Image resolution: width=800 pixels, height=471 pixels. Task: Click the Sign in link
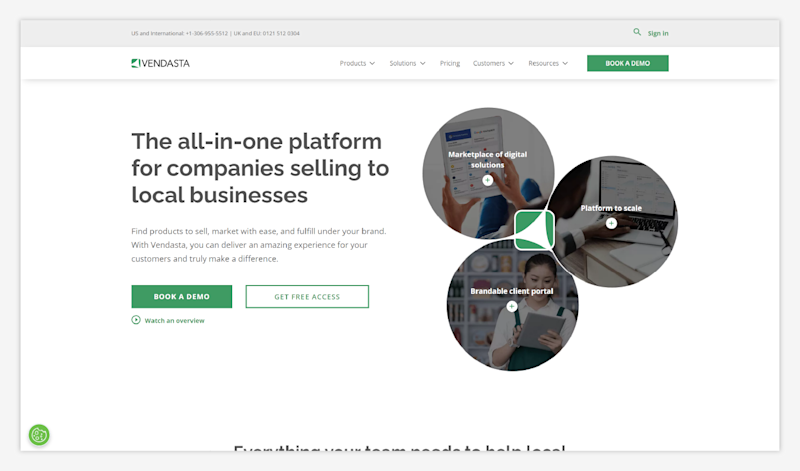pos(658,33)
